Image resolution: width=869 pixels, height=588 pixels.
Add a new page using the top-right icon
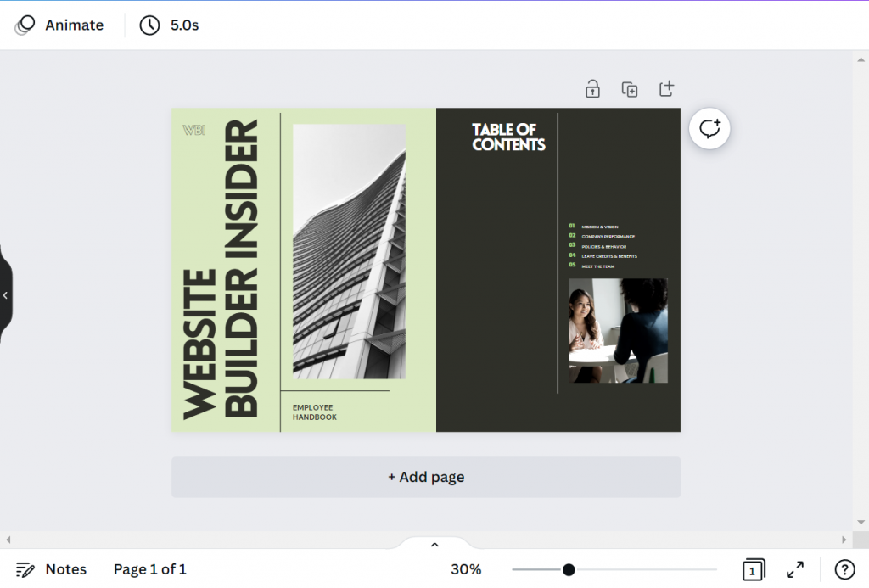[x=667, y=88]
